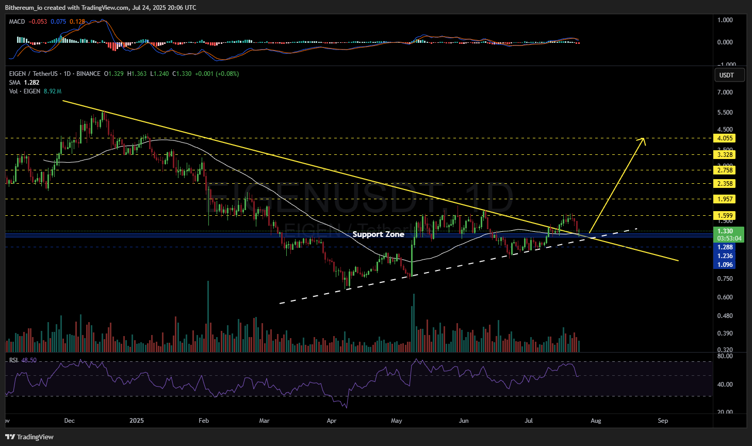
Task: Click the 2.358 yellow price tag
Action: [725, 184]
